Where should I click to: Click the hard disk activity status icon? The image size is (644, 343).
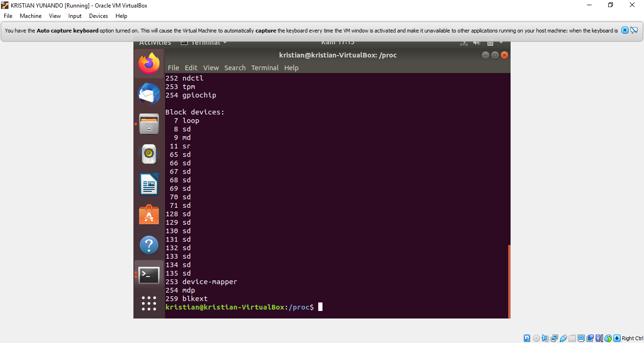(x=527, y=338)
